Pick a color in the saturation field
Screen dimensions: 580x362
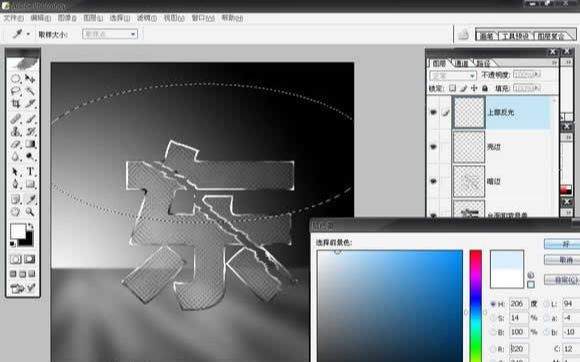tap(390, 306)
